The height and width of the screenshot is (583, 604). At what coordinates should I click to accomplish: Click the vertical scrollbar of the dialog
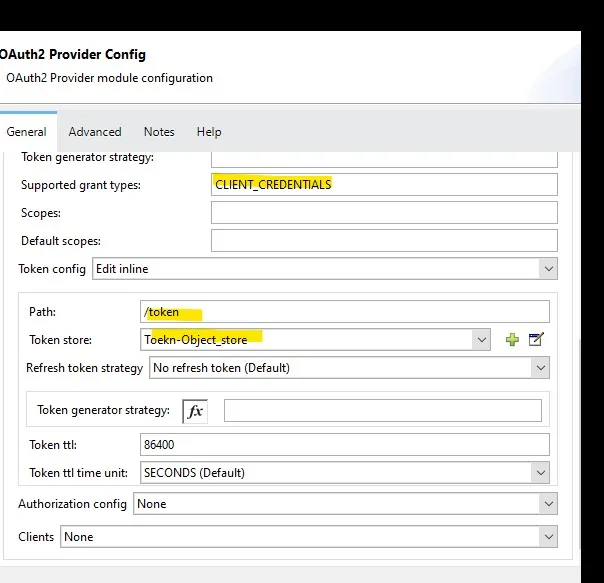coord(579,443)
